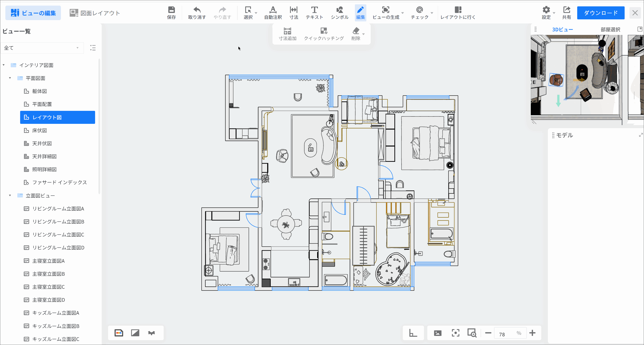This screenshot has width=644, height=345.
Task: Use the クイックハッチング quick hatching tool
Action: [324, 34]
